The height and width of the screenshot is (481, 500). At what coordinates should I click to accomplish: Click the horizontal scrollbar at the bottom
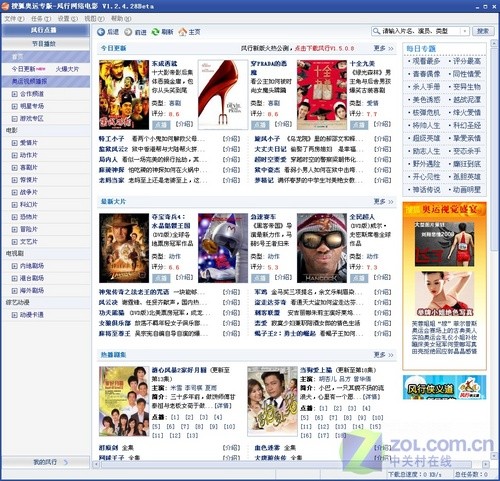pyautogui.click(x=287, y=464)
